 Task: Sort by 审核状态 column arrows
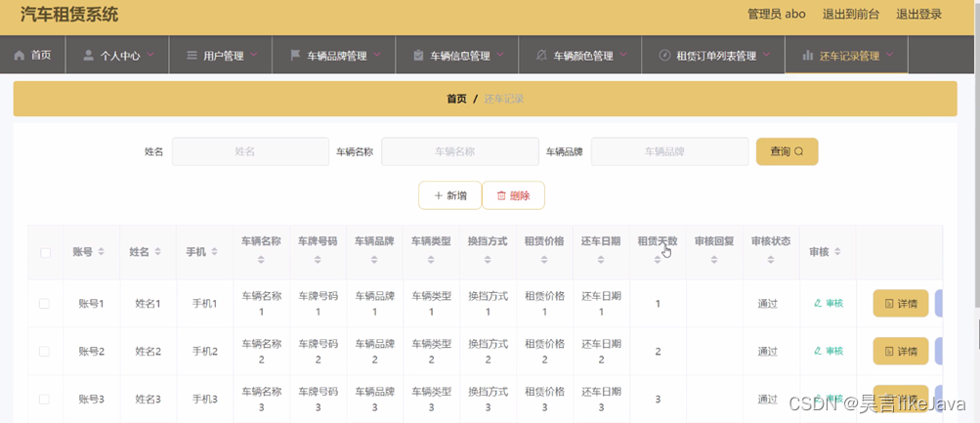(x=771, y=260)
